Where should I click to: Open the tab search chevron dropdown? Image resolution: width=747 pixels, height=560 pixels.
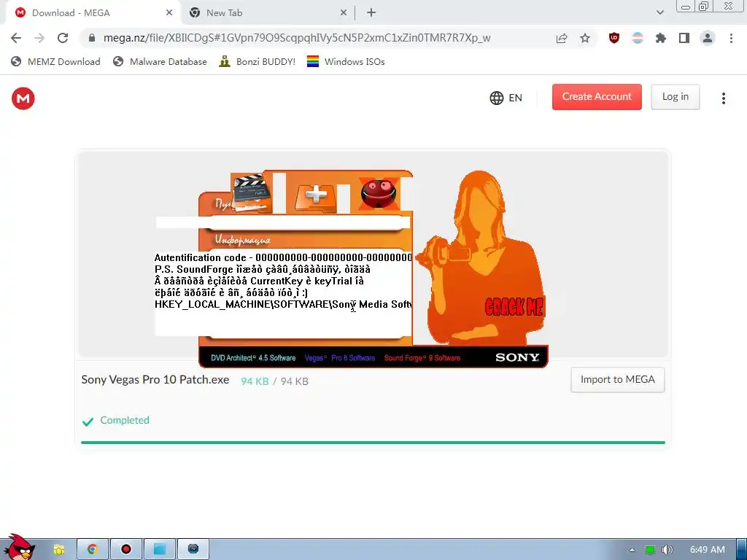point(659,12)
